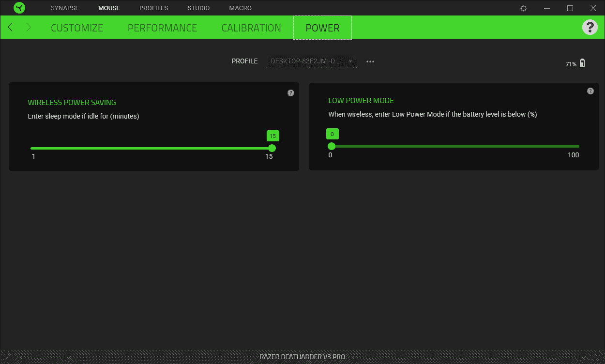Click the Low Power Mode slider handle
Image resolution: width=605 pixels, height=364 pixels.
332,146
